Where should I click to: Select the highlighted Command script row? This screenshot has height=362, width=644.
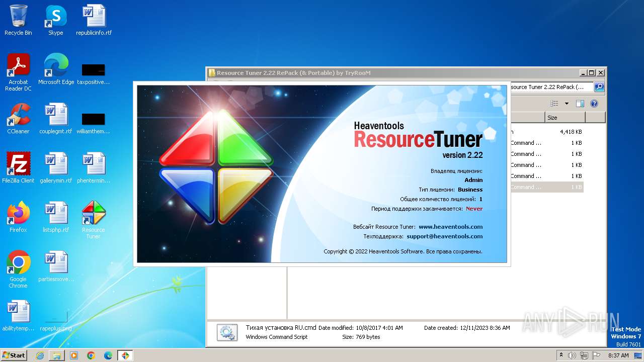[547, 187]
